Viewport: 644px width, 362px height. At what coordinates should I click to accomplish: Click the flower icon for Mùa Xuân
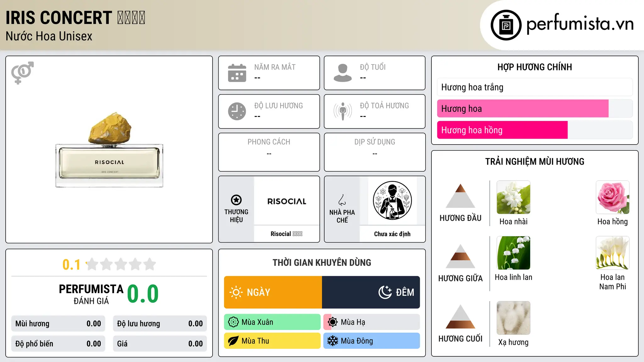click(233, 322)
